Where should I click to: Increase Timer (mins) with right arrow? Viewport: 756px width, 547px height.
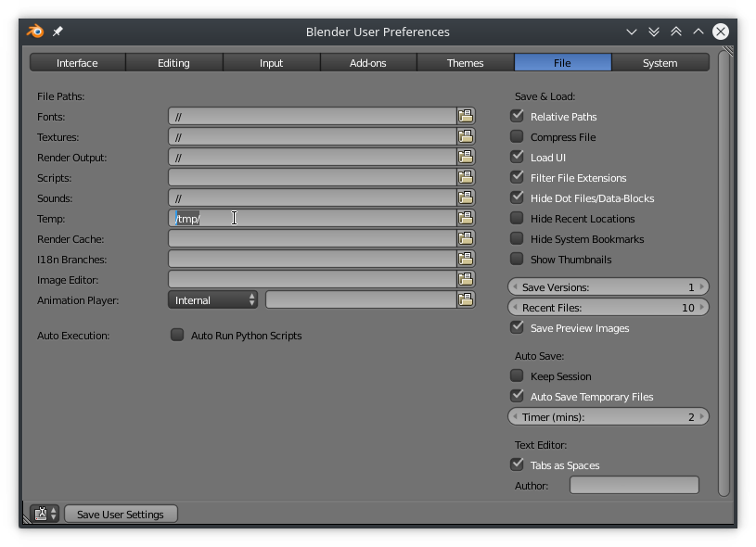(702, 416)
